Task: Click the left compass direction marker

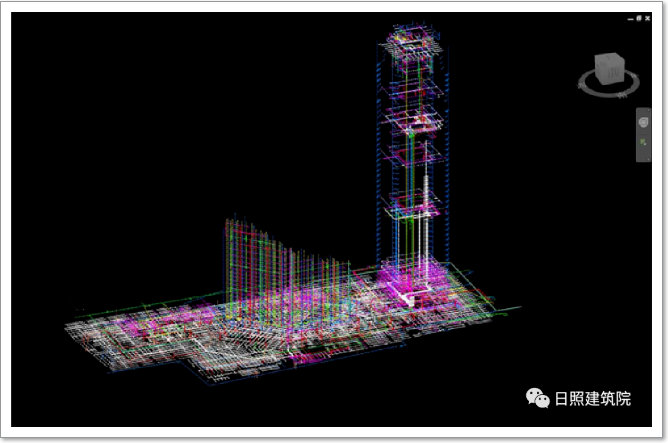Action: (x=583, y=84)
